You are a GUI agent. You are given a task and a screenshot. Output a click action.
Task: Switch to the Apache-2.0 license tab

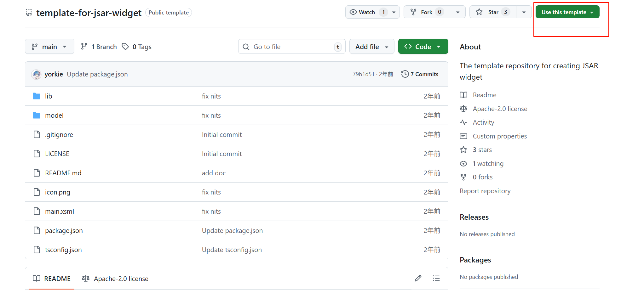[115, 279]
